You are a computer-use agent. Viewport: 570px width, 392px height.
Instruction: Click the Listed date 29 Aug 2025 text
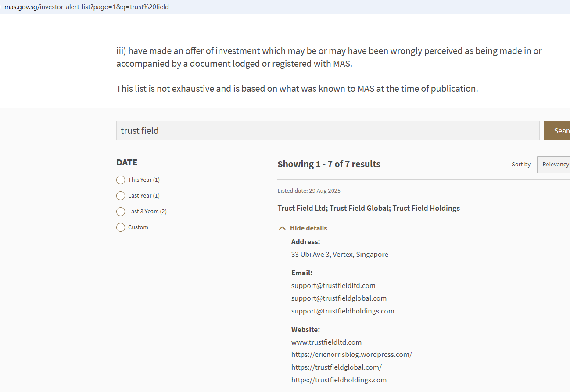[x=308, y=191]
